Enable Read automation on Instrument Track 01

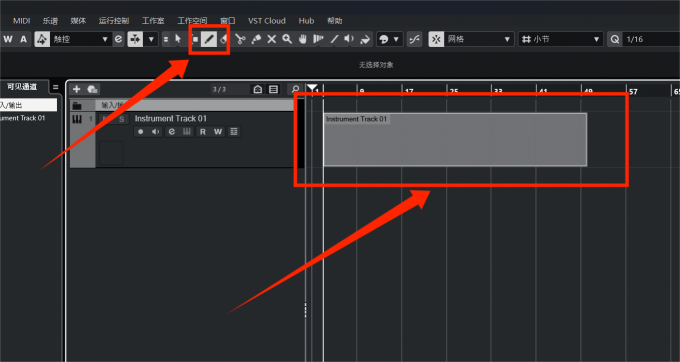coord(203,132)
